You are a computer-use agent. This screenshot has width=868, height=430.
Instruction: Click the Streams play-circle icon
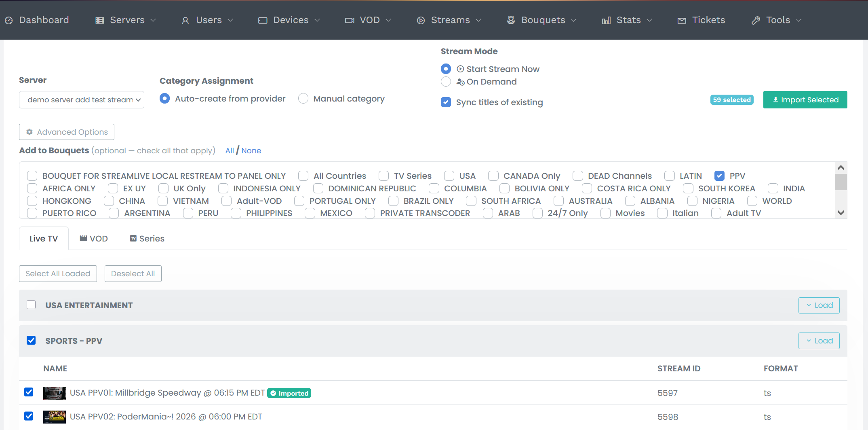pyautogui.click(x=421, y=20)
